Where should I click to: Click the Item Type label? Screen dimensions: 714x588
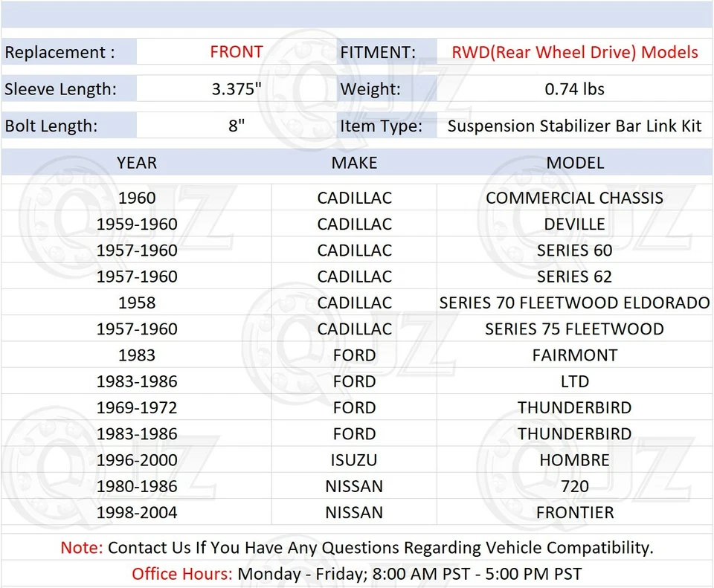point(385,126)
